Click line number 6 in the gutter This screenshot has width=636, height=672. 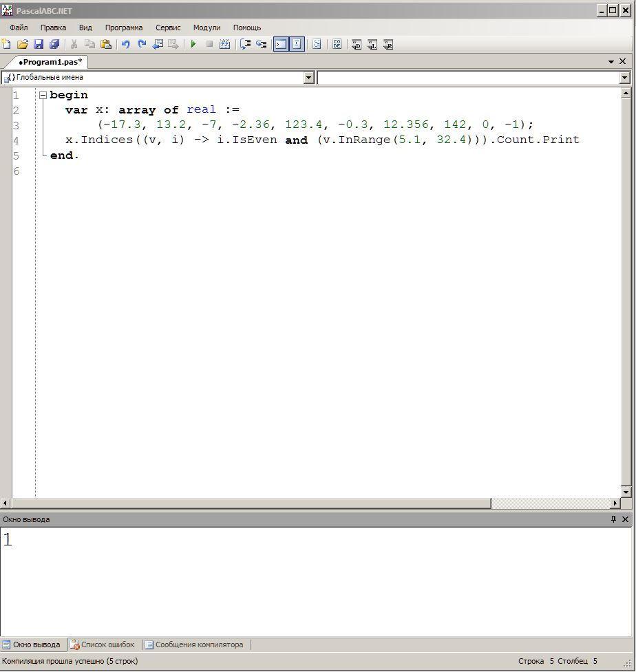point(17,171)
